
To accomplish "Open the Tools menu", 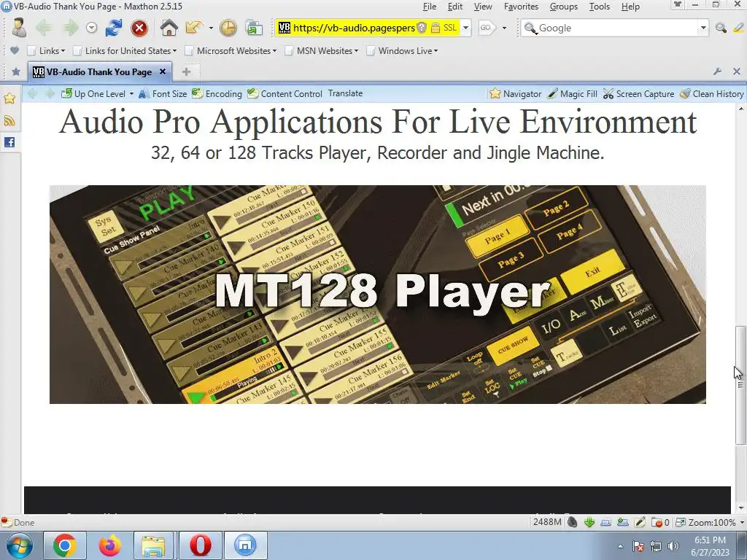I will tap(600, 6).
